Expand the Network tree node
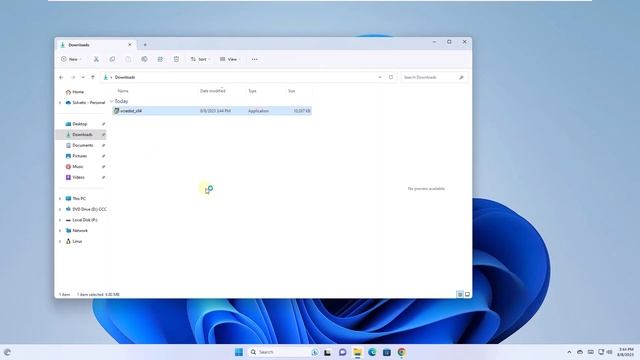This screenshot has width=640, height=360. coord(60,231)
